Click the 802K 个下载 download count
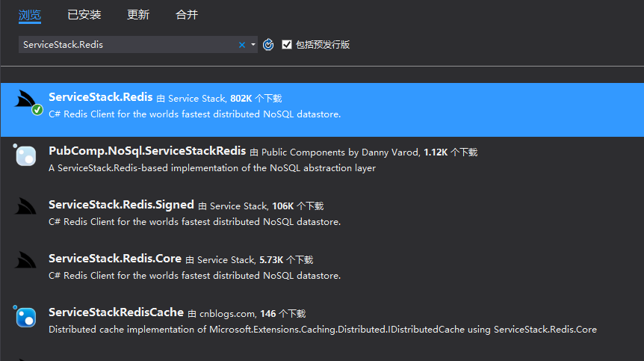The height and width of the screenshot is (361, 644). pos(256,99)
